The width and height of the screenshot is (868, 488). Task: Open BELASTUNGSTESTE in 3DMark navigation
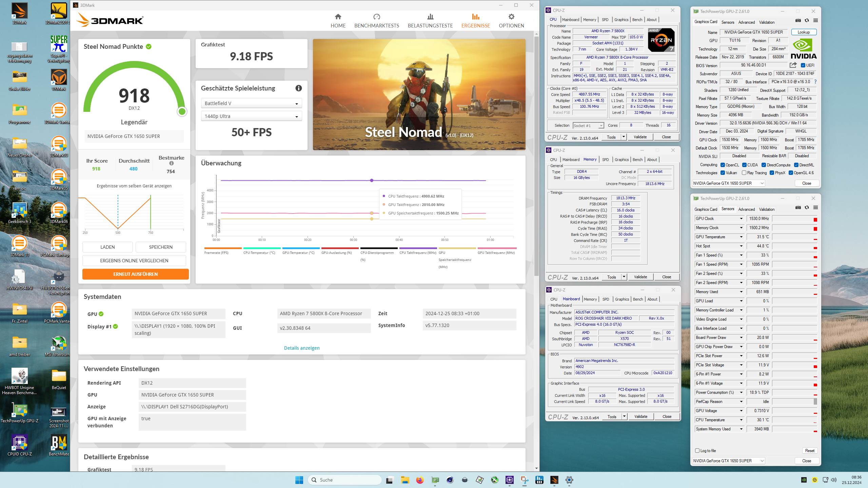click(x=430, y=21)
